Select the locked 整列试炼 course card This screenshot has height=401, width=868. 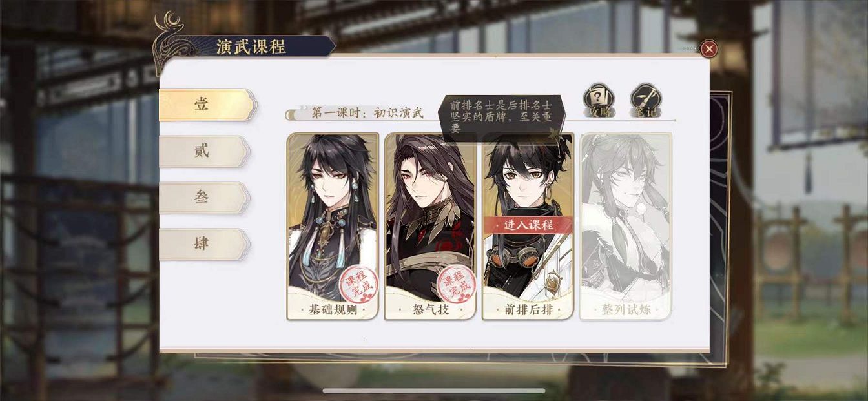[626, 226]
